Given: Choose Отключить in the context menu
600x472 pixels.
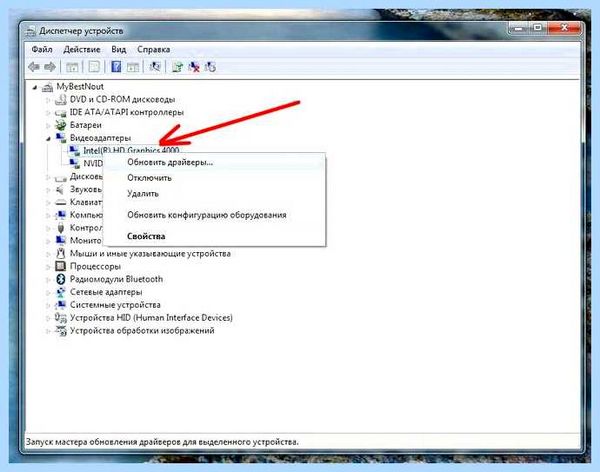Looking at the screenshot, I should point(214,178).
